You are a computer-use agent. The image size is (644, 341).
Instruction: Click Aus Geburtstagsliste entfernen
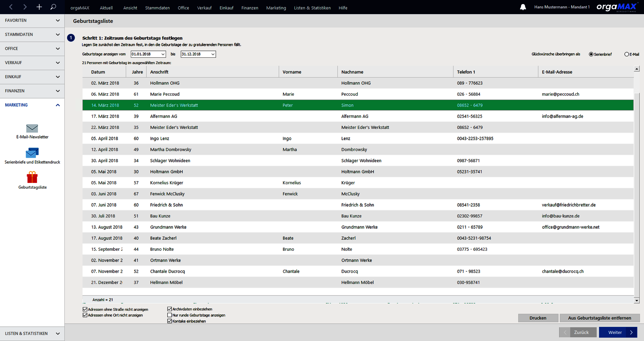600,318
